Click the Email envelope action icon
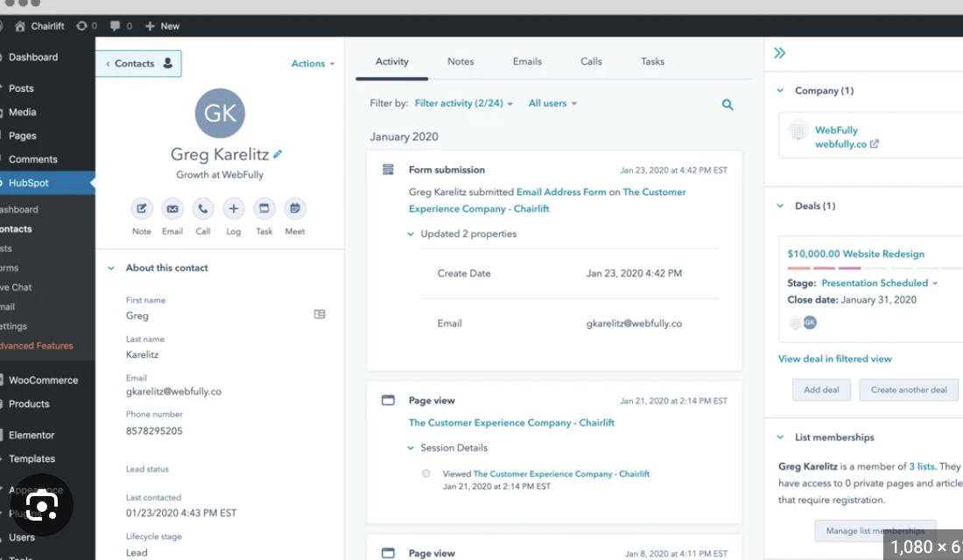The image size is (963, 560). [x=172, y=209]
